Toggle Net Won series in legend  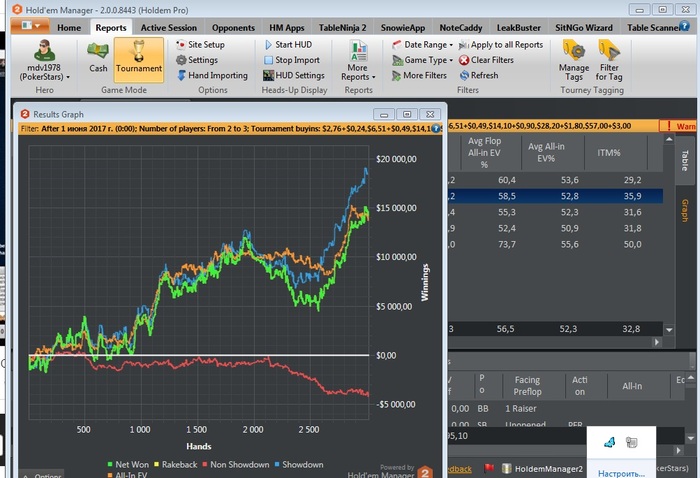[128, 465]
